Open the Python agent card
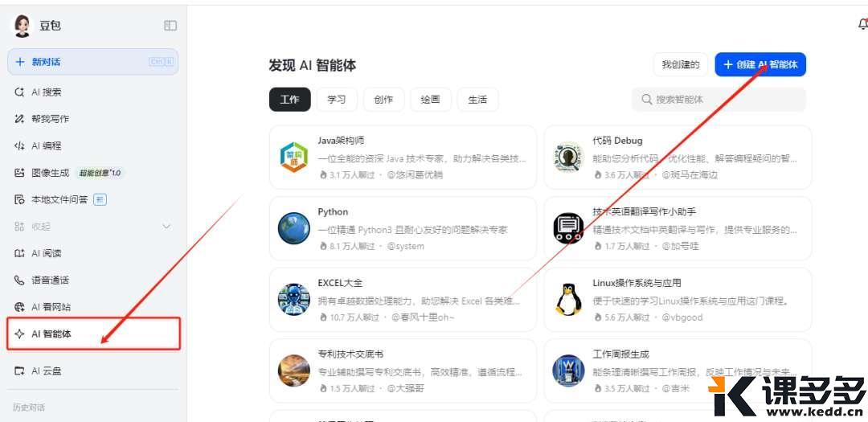Viewport: 868px width, 422px height. 403,228
